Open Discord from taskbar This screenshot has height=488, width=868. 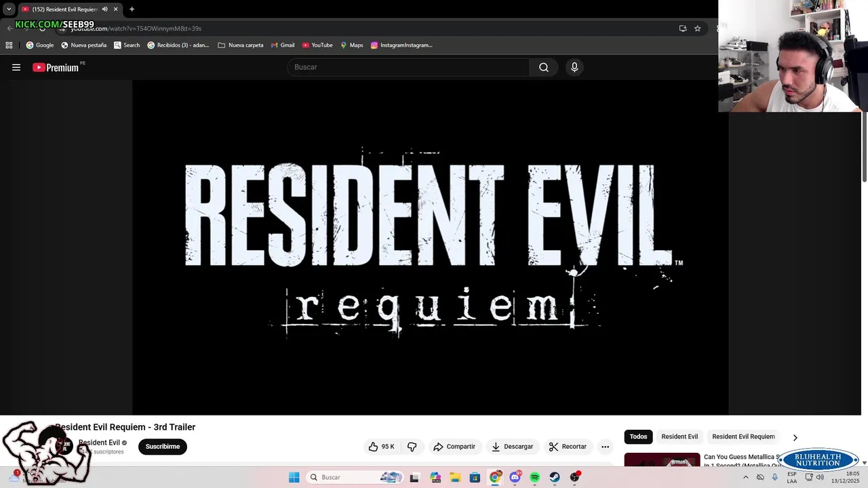point(515,477)
